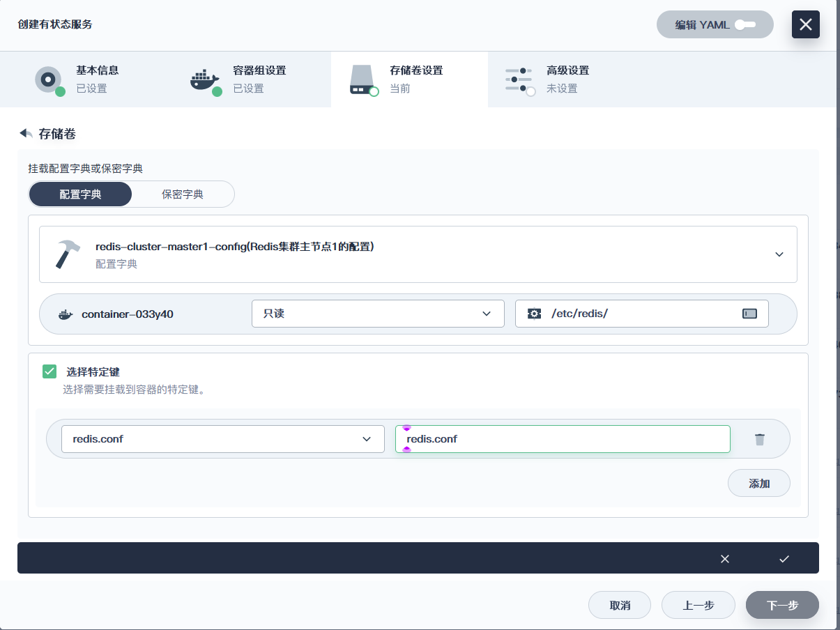Uncheck the 选择特定键 checkbox
The image size is (840, 630).
pyautogui.click(x=49, y=371)
